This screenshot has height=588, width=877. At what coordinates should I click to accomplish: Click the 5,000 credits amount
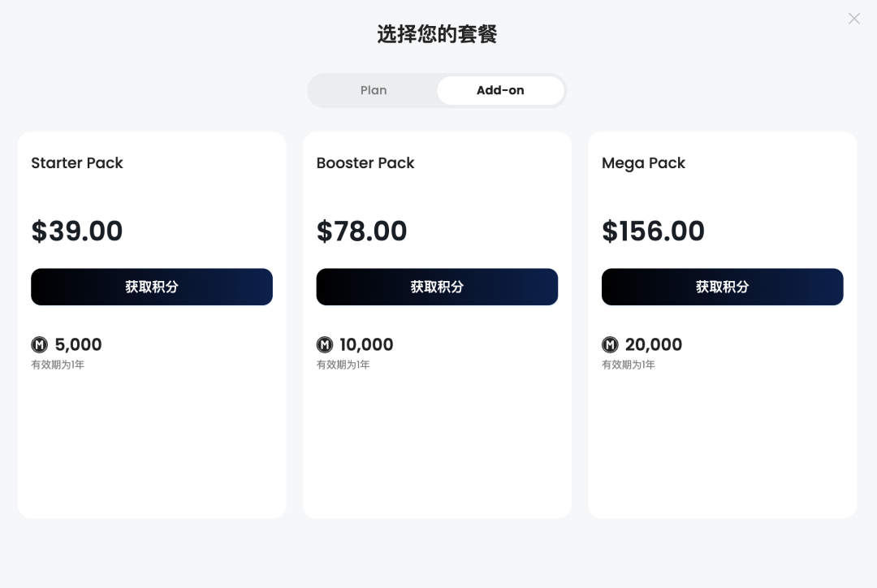[x=79, y=345]
